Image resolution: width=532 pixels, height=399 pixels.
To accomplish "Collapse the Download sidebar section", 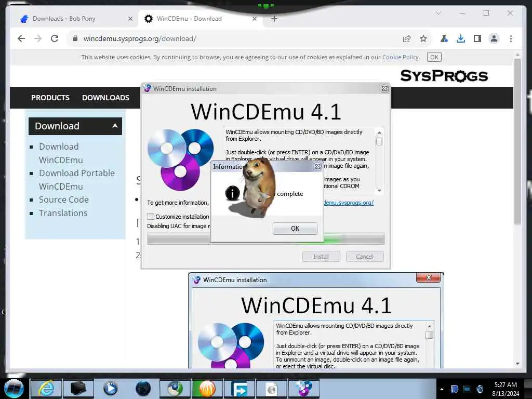I will click(x=75, y=126).
